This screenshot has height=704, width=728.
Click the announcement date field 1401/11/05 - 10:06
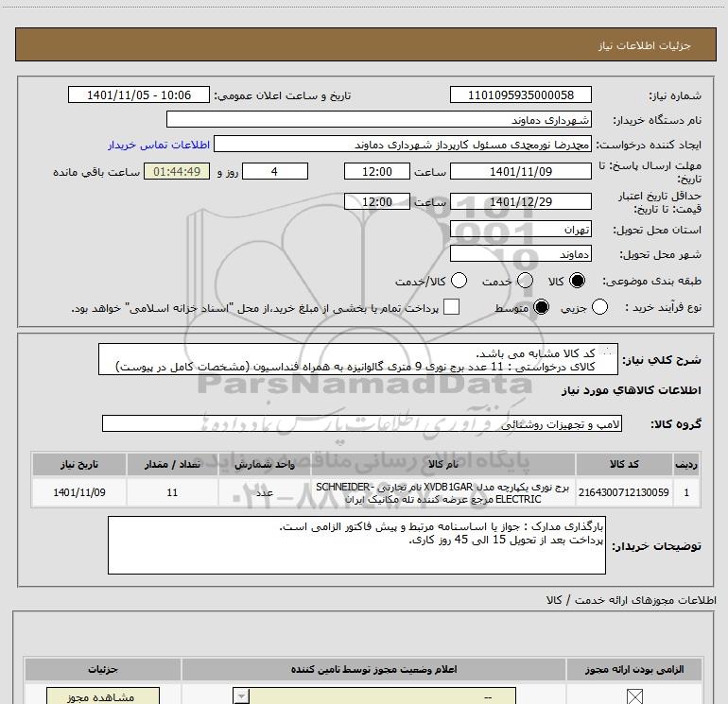click(x=139, y=94)
